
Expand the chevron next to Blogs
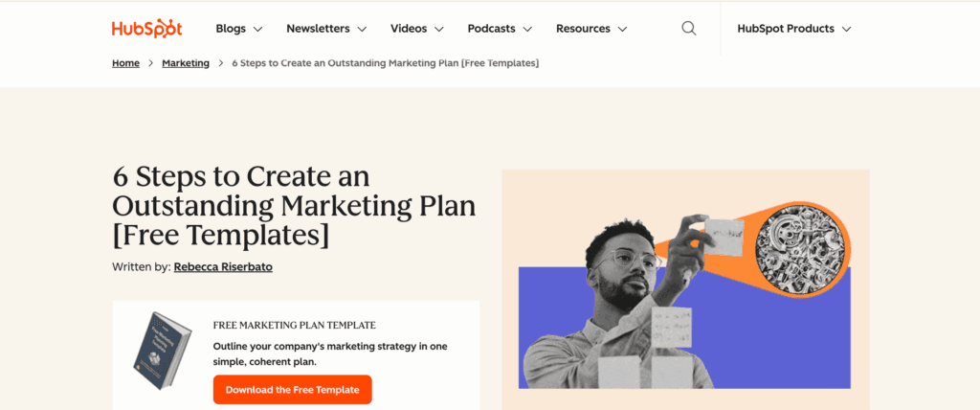pos(257,30)
